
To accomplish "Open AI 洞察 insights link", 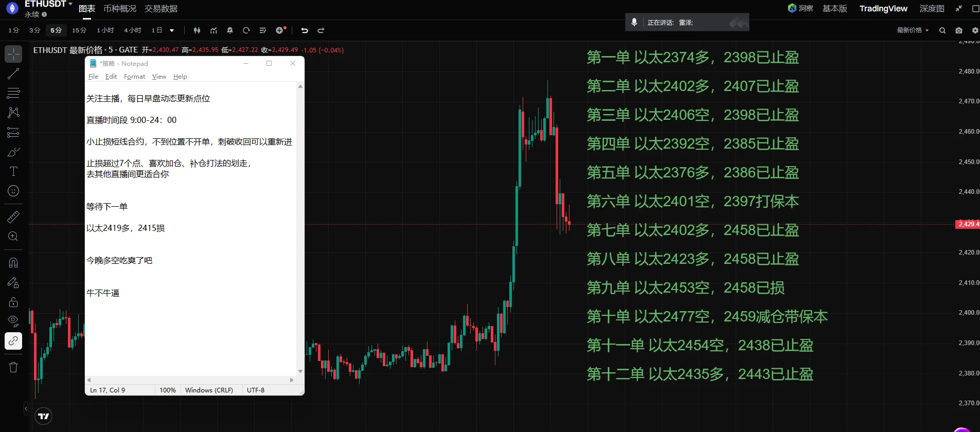I will 800,8.
